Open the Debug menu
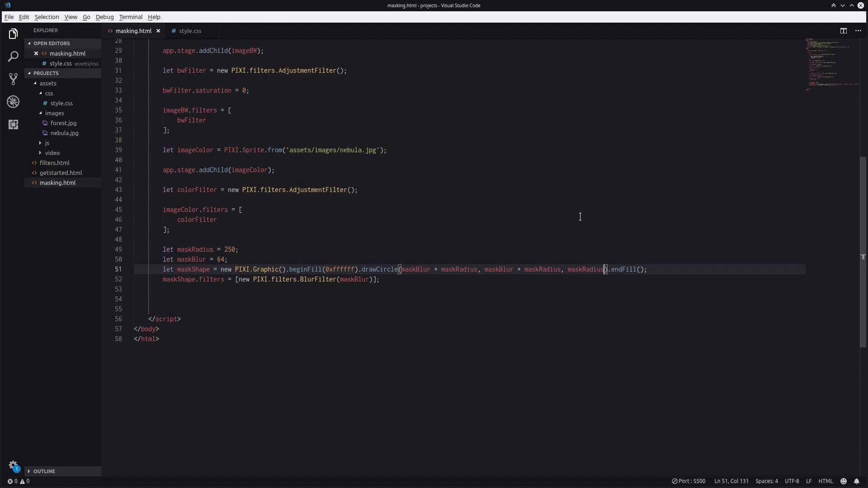The width and height of the screenshot is (868, 488). 105,17
